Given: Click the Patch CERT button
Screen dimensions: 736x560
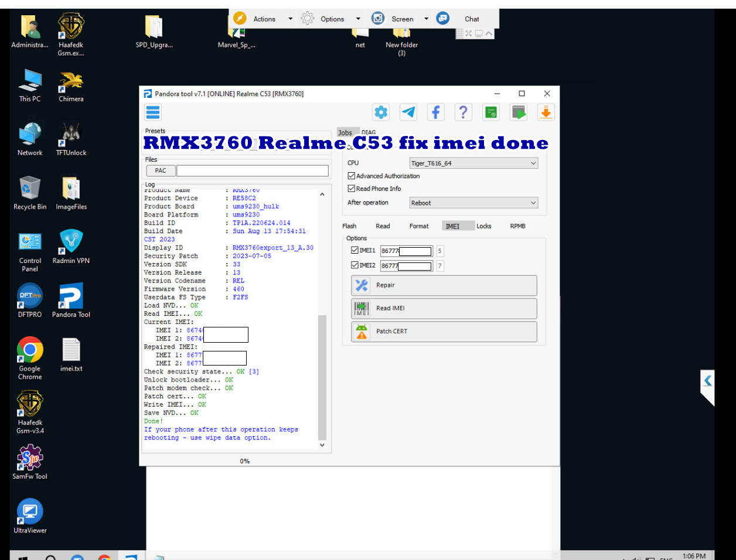Looking at the screenshot, I should 444,332.
